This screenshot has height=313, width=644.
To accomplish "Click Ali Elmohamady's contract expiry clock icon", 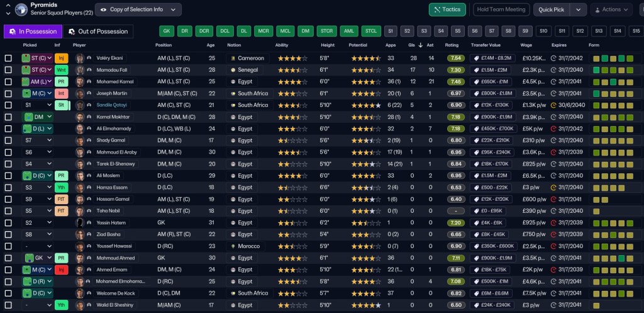I will click(553, 128).
